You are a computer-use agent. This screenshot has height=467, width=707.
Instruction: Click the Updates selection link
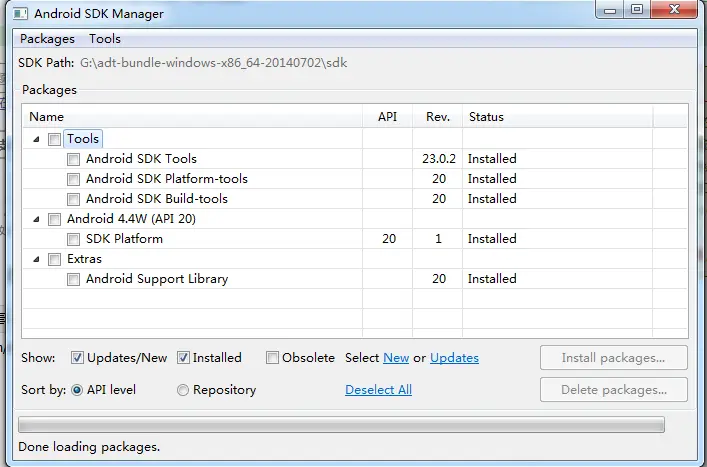click(x=454, y=357)
